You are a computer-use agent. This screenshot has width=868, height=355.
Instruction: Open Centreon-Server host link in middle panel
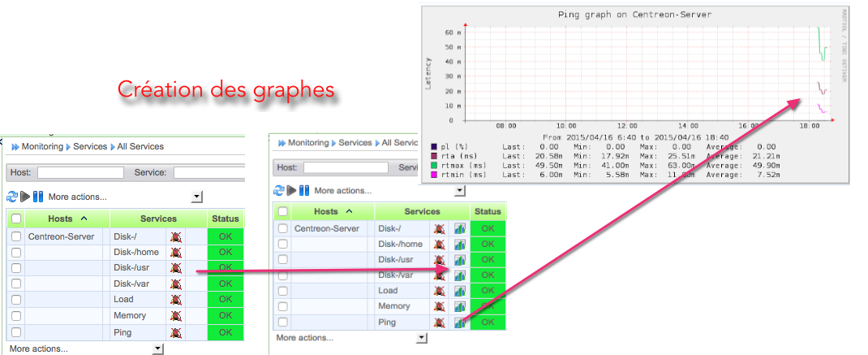point(325,229)
